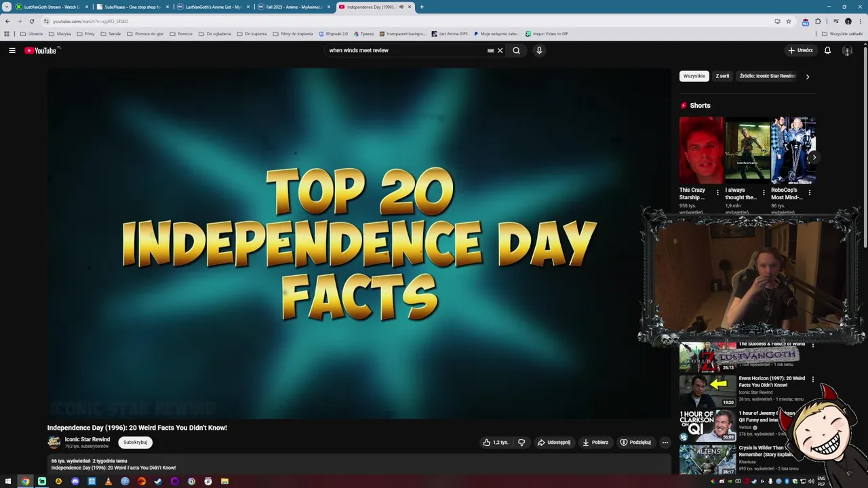Open a new browser tab

(x=421, y=7)
